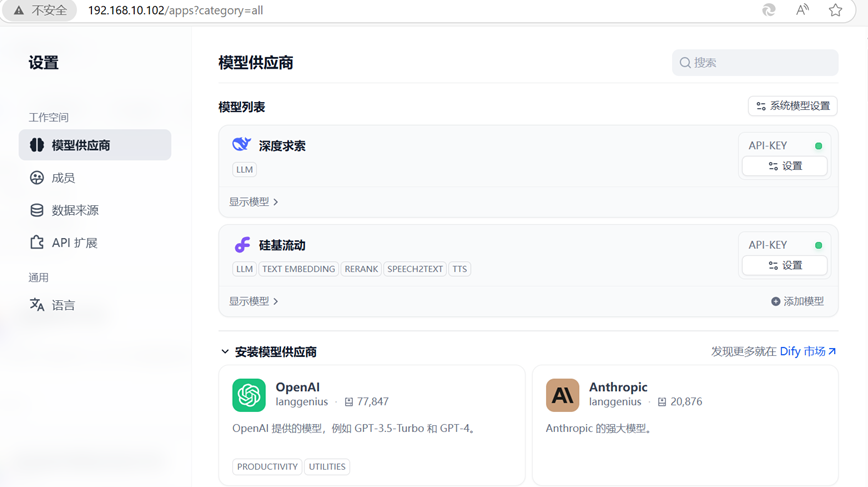Click the members icon beside 成员
Viewport: 868px width, 487px height.
[x=37, y=178]
